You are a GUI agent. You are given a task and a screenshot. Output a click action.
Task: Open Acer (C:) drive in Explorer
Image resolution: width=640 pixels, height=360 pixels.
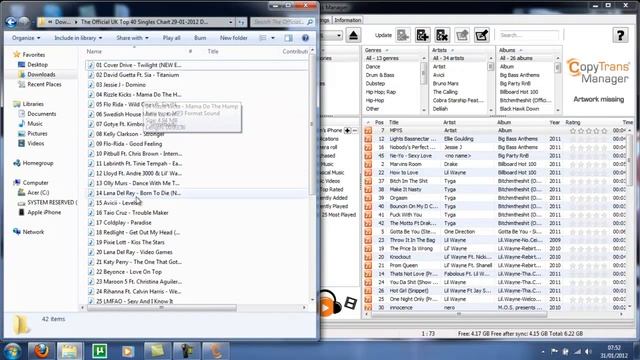(x=38, y=192)
